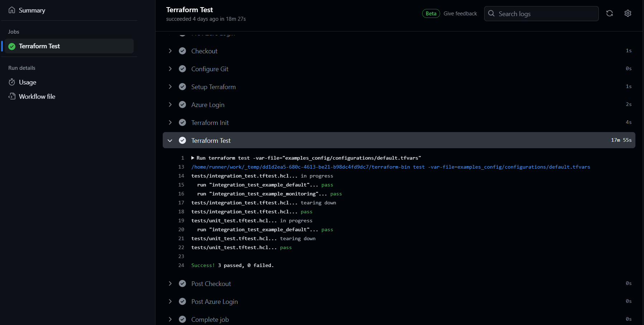This screenshot has width=644, height=325.
Task: Click the 'Success! 3 passed, 0 failed.' log line
Action: point(233,265)
